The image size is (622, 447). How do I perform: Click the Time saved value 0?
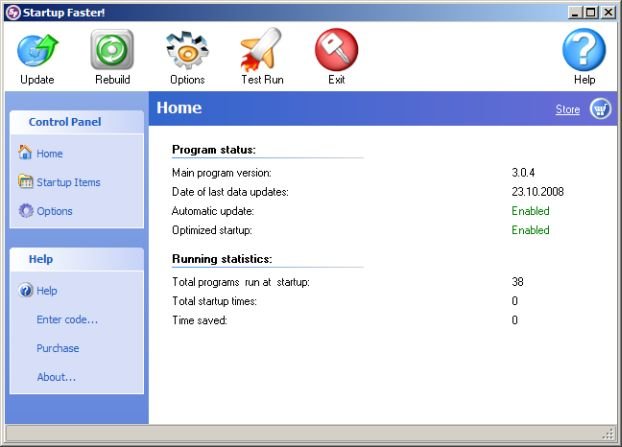click(514, 320)
